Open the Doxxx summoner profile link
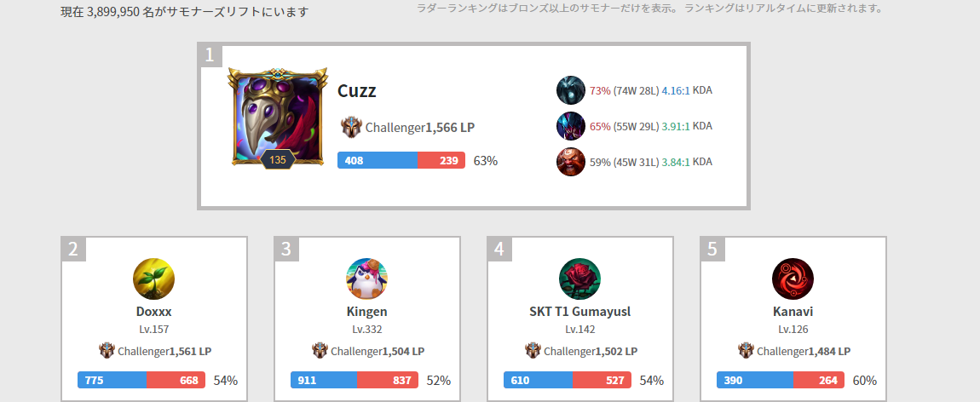Screen dimensions: 980x402 point(153,312)
